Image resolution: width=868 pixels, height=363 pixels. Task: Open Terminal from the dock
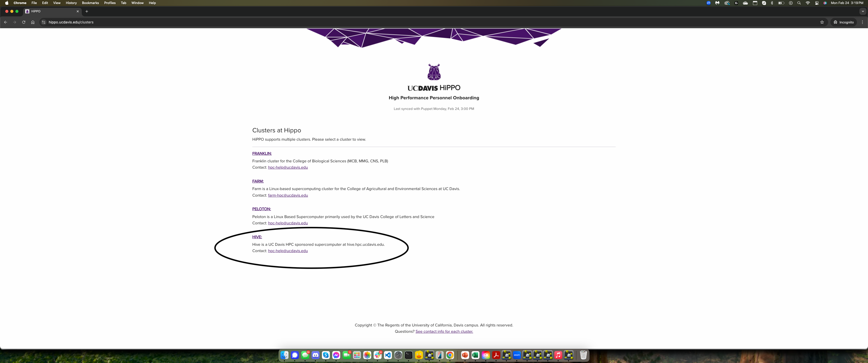409,355
